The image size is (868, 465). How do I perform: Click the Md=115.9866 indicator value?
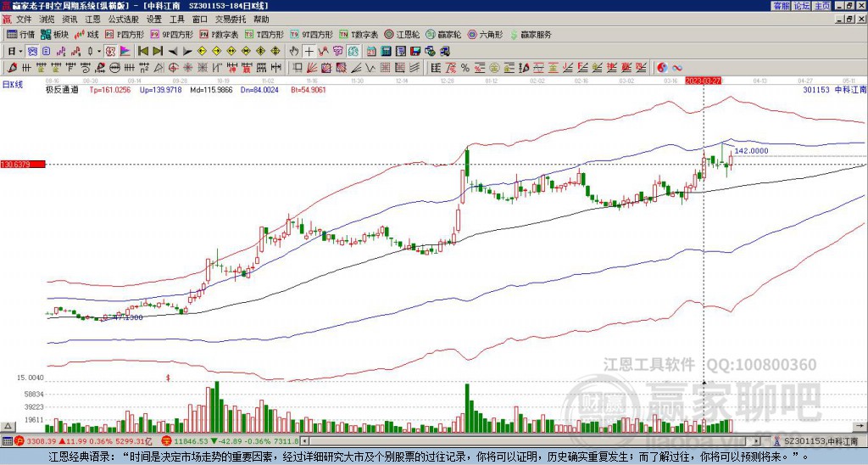[211, 89]
